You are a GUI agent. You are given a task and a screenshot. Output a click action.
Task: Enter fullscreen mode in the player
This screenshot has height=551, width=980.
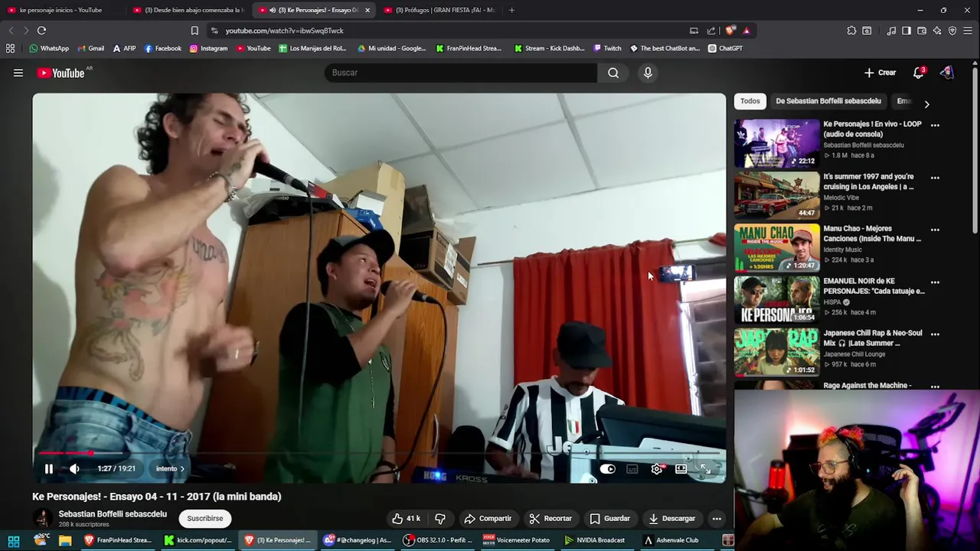point(705,469)
